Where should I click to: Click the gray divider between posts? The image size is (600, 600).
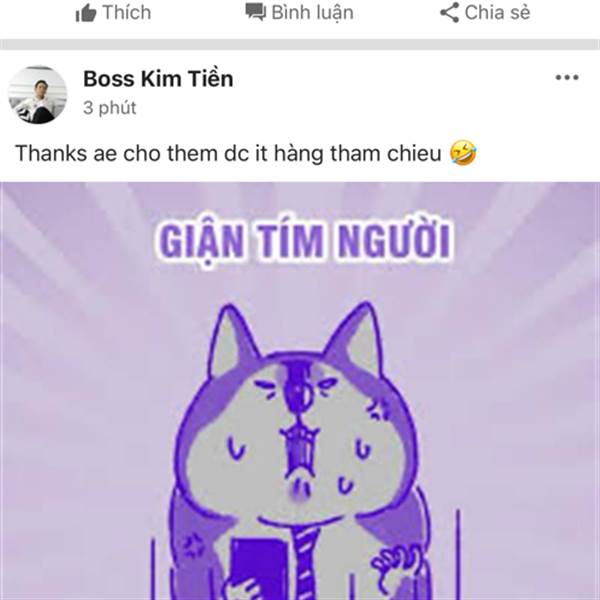(300, 44)
